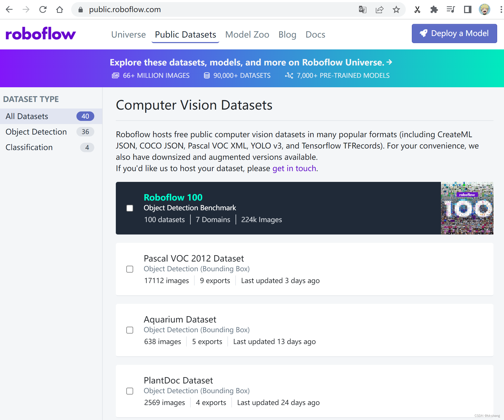Open the Universe nav tab

click(x=128, y=34)
